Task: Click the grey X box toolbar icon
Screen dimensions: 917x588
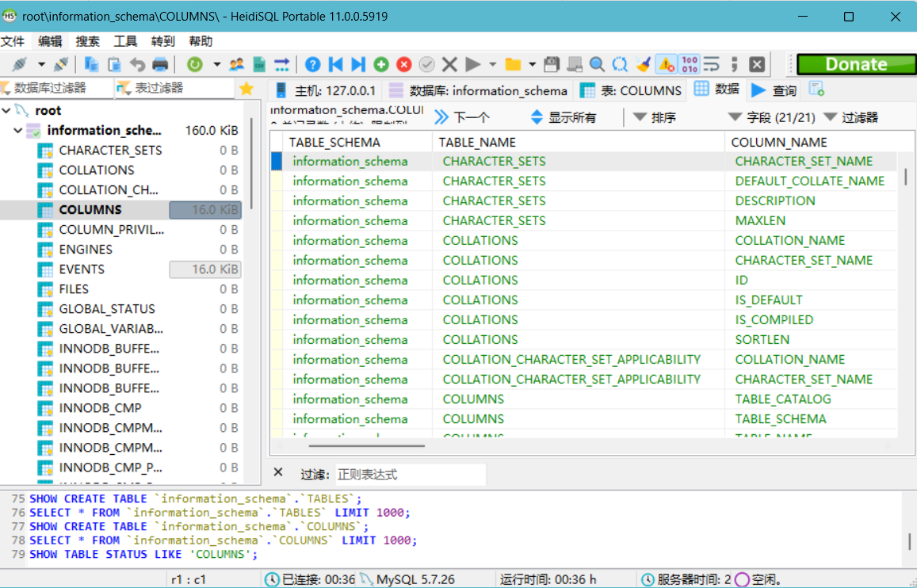Action: pyautogui.click(x=757, y=63)
